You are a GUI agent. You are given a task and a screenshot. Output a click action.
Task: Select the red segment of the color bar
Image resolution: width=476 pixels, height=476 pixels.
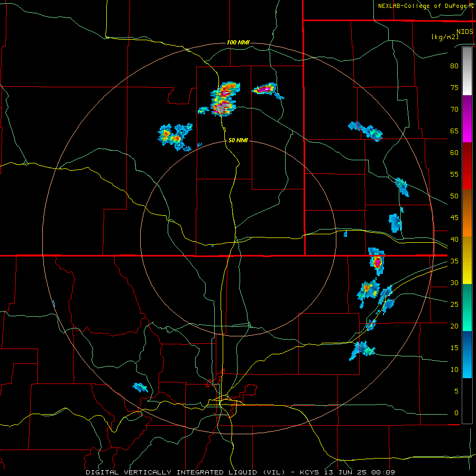467,166
